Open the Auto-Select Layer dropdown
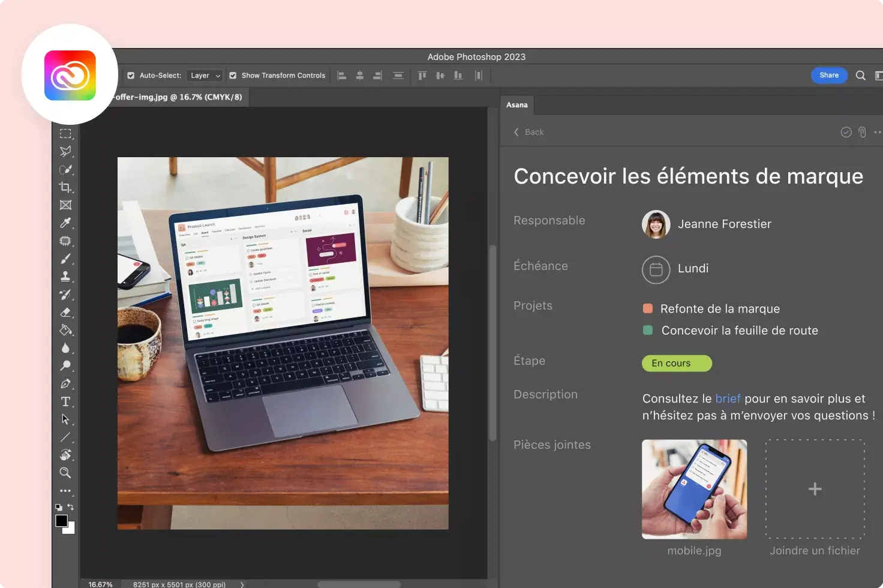The height and width of the screenshot is (588, 883). (x=204, y=75)
